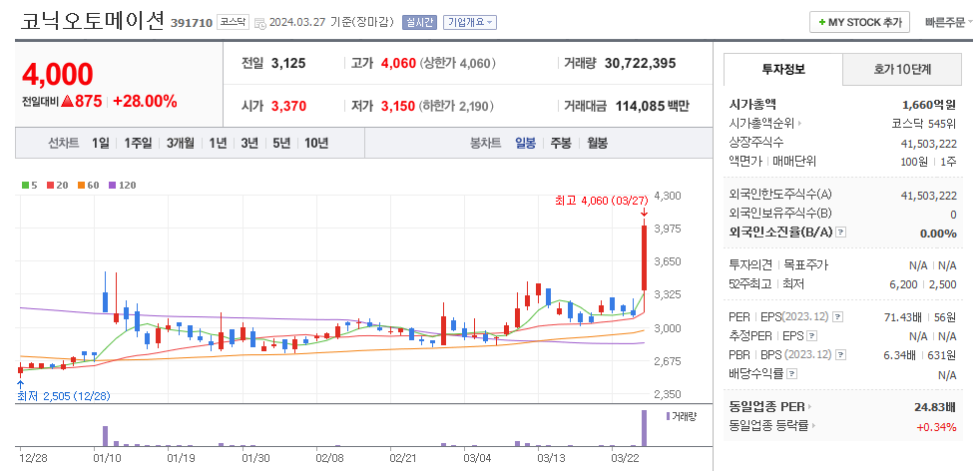
Task: Click current price 4,000
Action: tap(58, 74)
